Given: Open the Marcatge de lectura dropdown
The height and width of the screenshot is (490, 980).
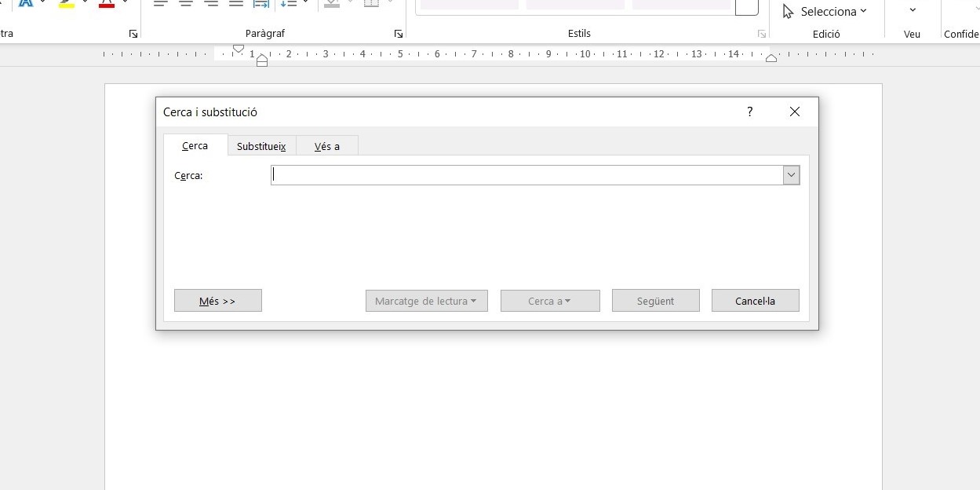Looking at the screenshot, I should (x=427, y=301).
